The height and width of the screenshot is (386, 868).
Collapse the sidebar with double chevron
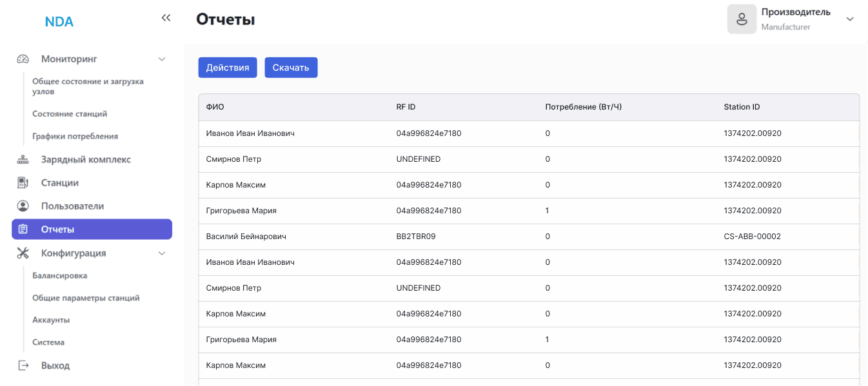[166, 18]
